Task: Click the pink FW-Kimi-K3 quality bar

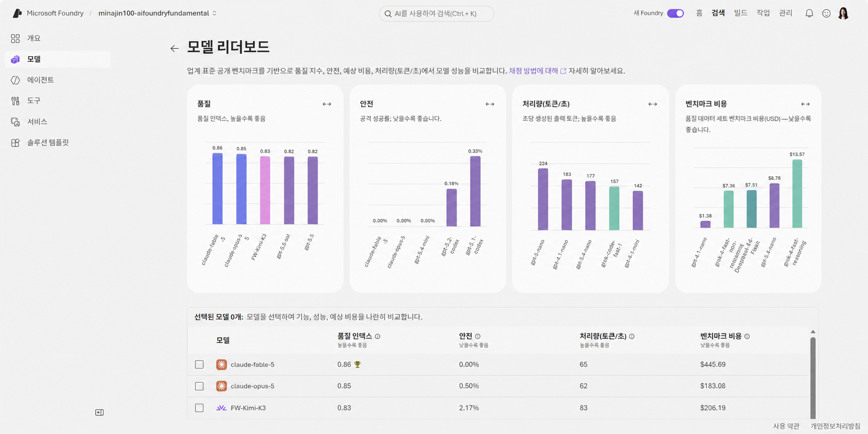Action: (265, 190)
